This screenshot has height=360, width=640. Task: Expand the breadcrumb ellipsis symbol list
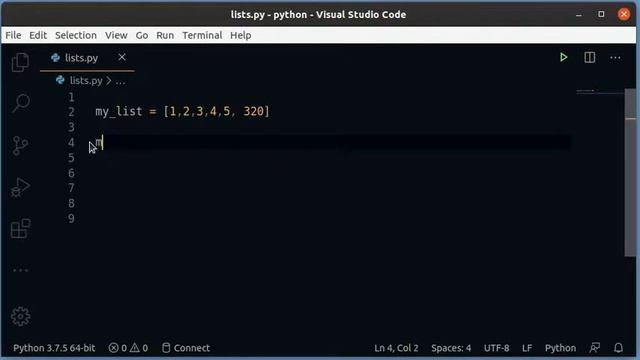point(120,81)
